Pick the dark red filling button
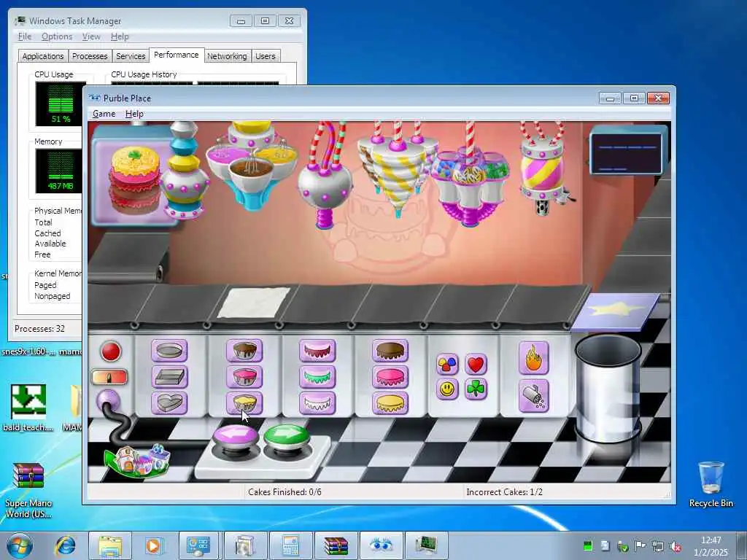The image size is (747, 560). tap(317, 351)
